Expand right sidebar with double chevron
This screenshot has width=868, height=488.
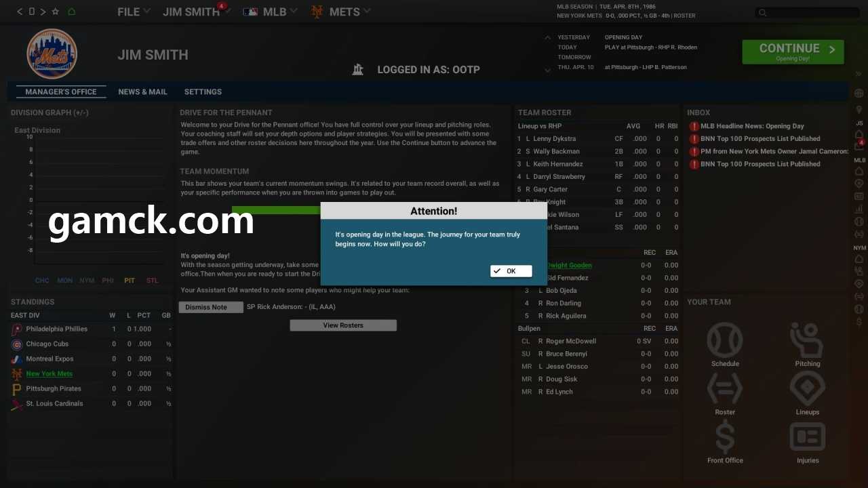tap(859, 74)
